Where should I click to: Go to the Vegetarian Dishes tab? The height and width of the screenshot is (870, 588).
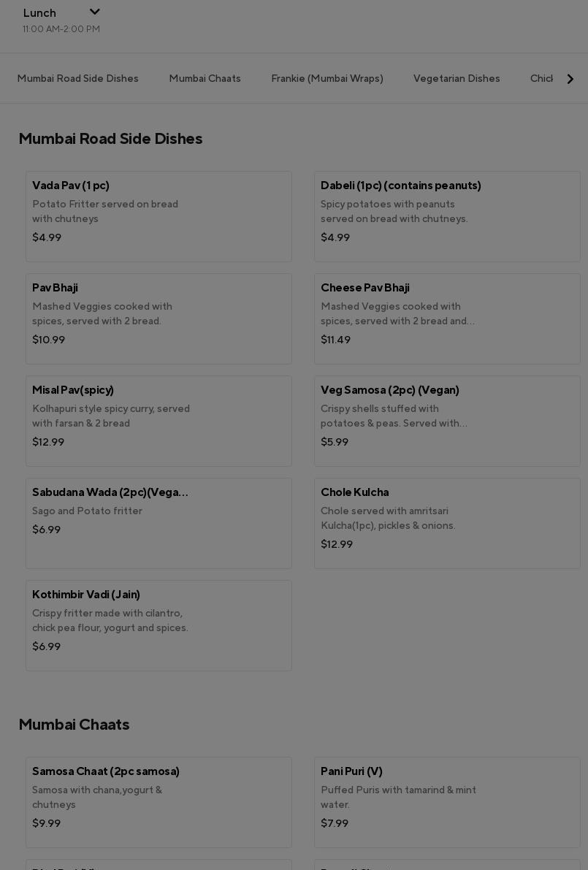coord(457,79)
